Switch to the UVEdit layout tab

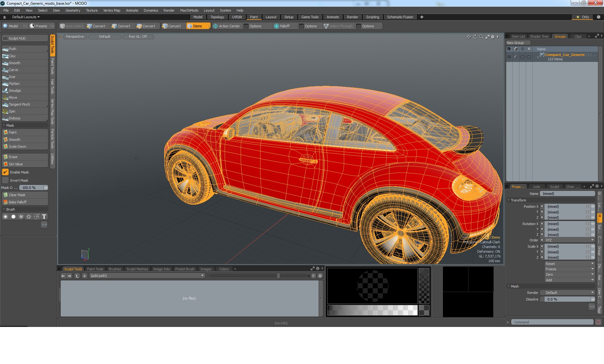click(x=237, y=17)
